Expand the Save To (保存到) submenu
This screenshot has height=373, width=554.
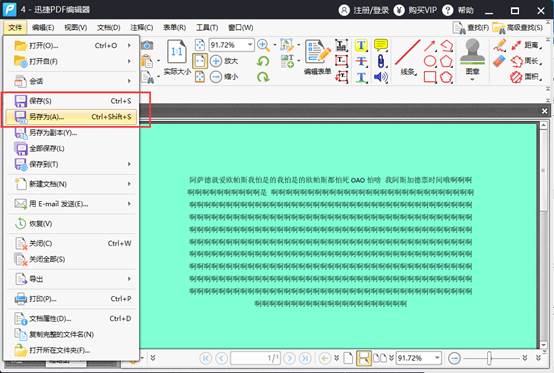129,164
